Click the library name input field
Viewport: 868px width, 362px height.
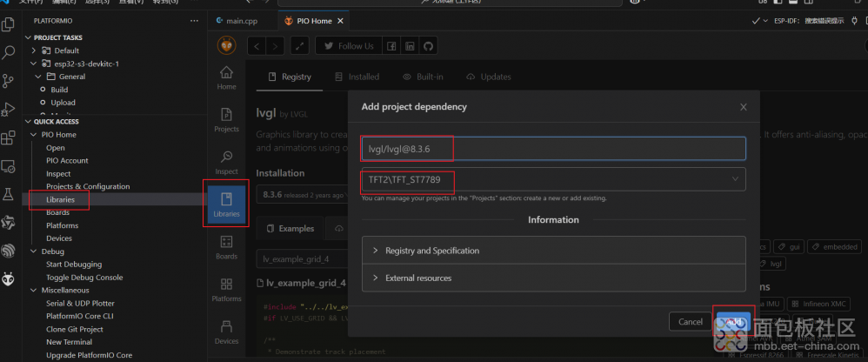pyautogui.click(x=553, y=149)
